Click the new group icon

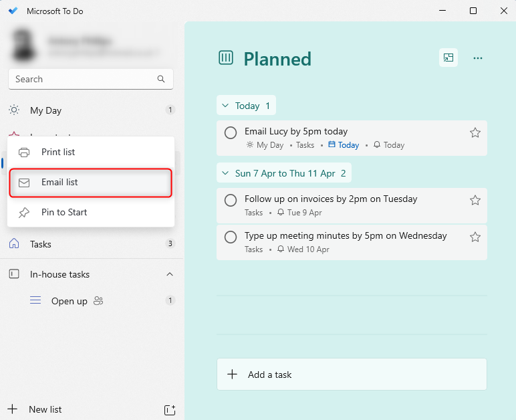click(170, 409)
